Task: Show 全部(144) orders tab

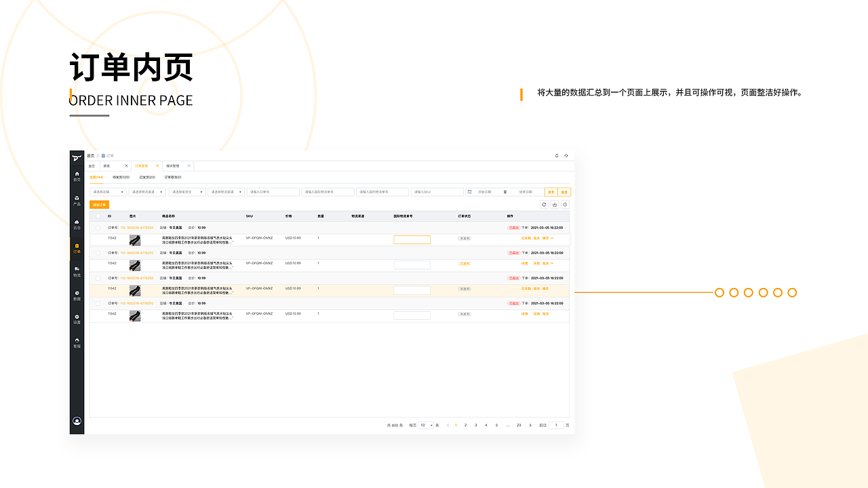Action: (x=96, y=177)
